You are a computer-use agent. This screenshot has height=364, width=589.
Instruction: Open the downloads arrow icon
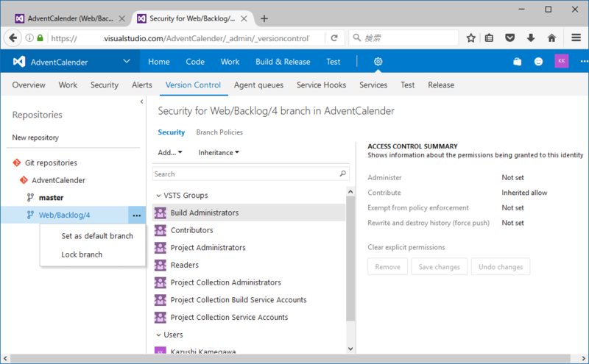(530, 38)
